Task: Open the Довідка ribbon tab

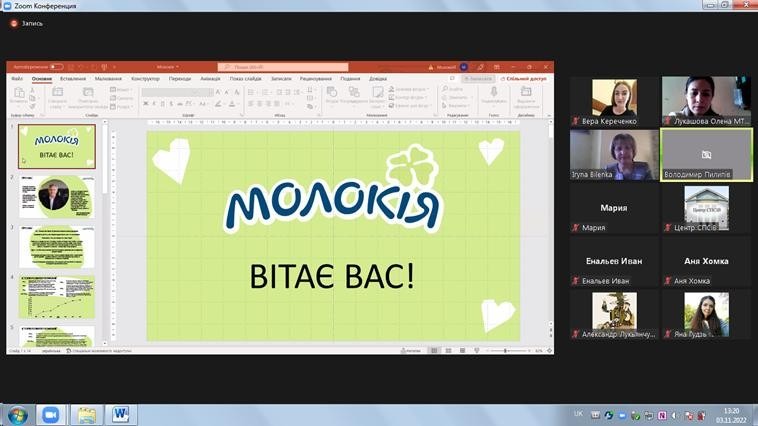Action: coord(378,78)
